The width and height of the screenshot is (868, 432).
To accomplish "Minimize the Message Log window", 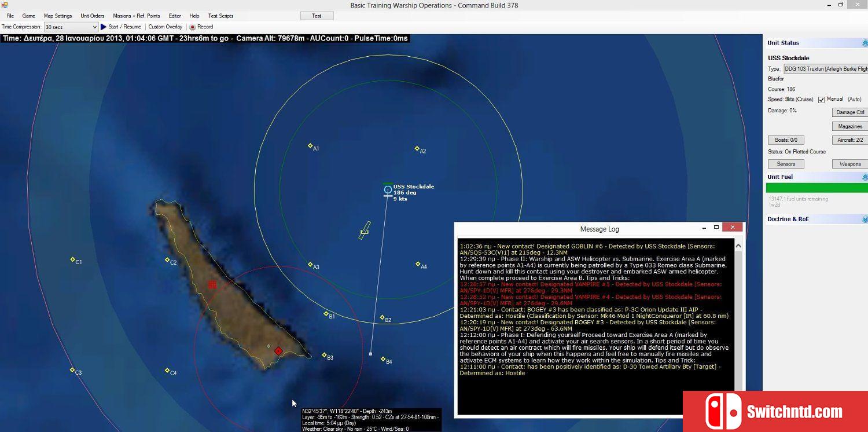I will (704, 228).
